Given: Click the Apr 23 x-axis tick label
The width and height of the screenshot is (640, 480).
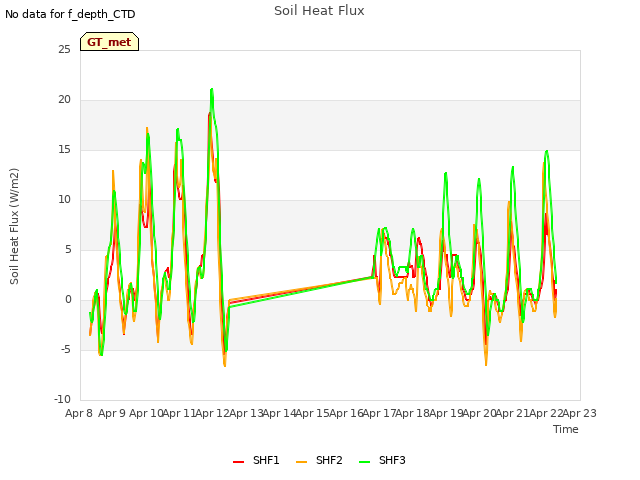Looking at the screenshot, I should pos(580,413).
